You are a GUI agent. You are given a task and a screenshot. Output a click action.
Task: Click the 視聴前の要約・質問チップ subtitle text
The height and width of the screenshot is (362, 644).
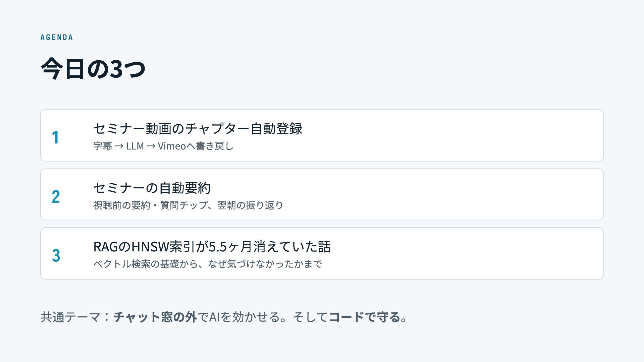[150, 205]
